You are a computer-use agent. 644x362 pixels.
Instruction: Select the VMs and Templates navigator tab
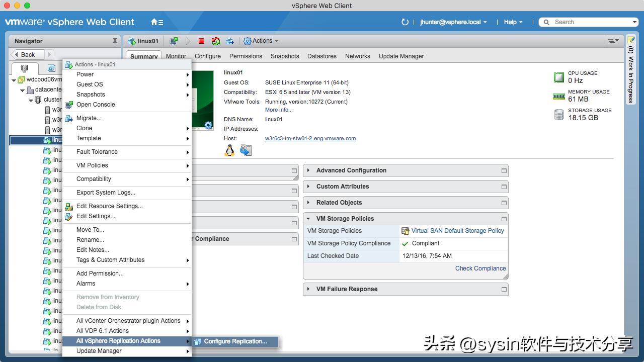pos(51,68)
